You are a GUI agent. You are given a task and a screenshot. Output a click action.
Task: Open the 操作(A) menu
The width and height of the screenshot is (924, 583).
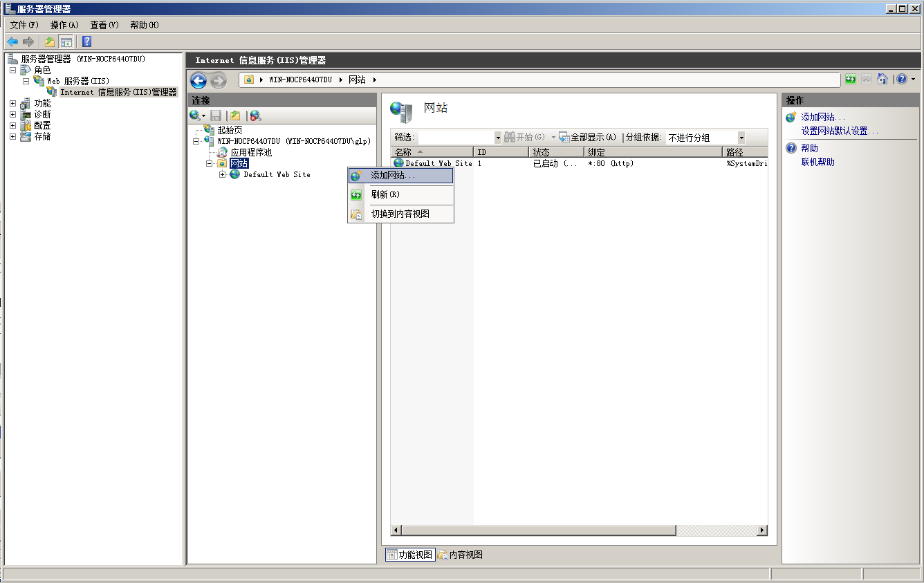tap(64, 25)
